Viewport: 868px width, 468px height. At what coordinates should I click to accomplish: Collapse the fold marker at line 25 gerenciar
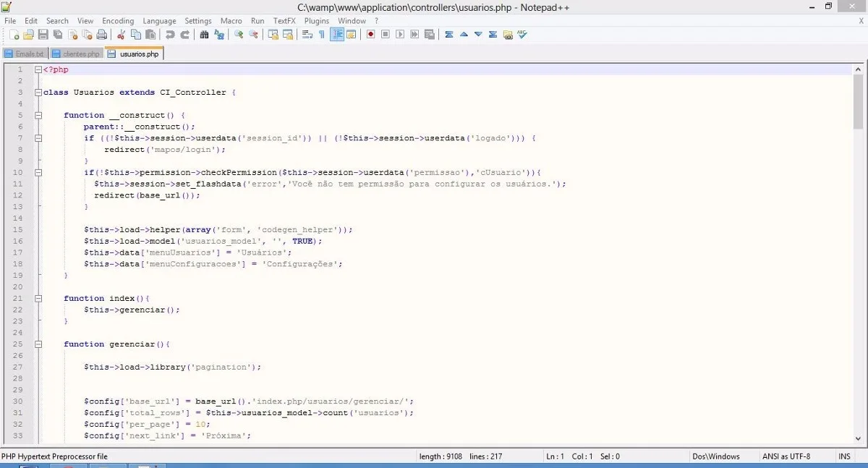[37, 344]
